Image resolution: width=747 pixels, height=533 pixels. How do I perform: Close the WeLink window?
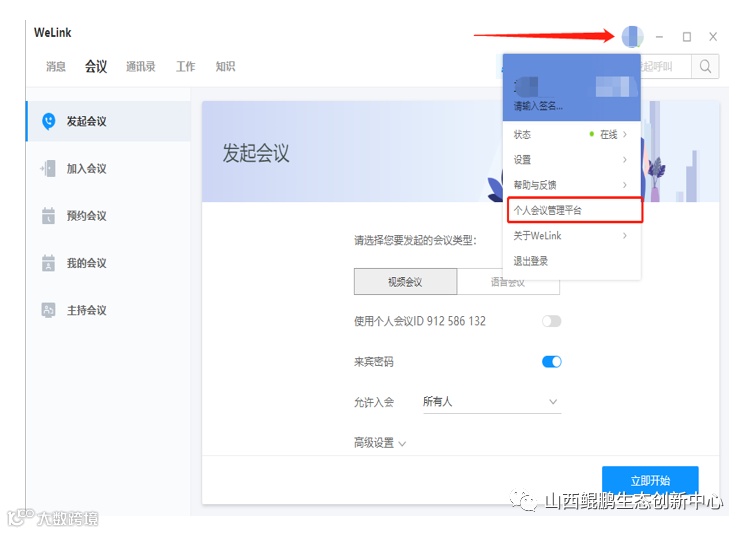click(x=713, y=37)
